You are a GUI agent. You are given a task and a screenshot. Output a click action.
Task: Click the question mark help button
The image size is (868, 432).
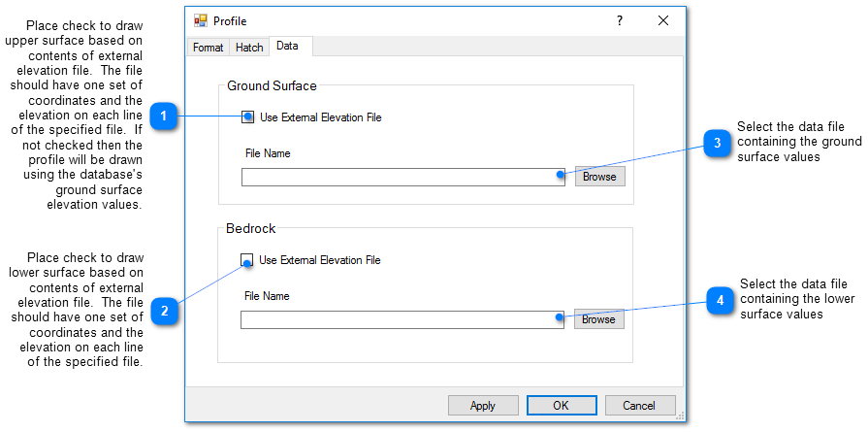click(620, 20)
